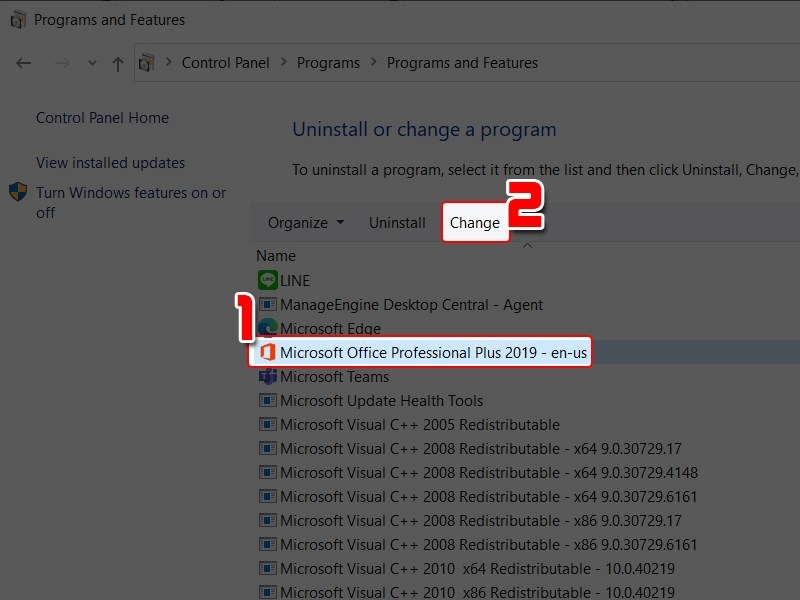Select Microsoft Teams in the list
Image resolution: width=800 pixels, height=600 pixels.
(x=334, y=377)
